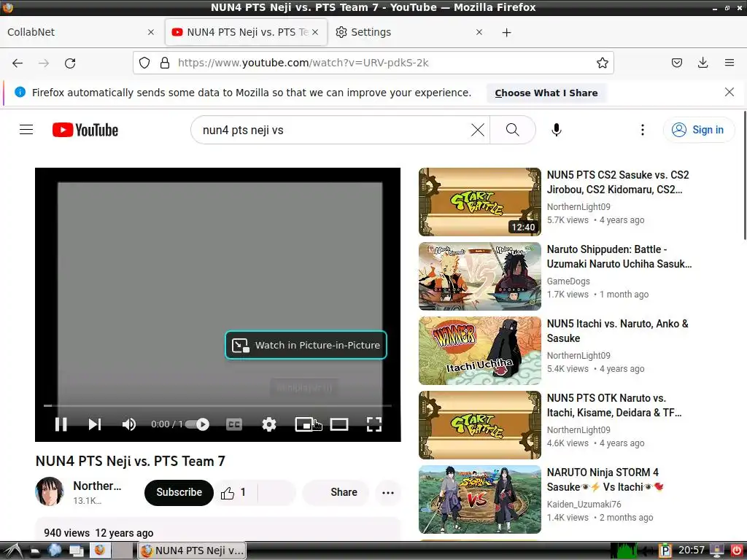
Task: Open tracking protection shield icon
Action: [144, 63]
